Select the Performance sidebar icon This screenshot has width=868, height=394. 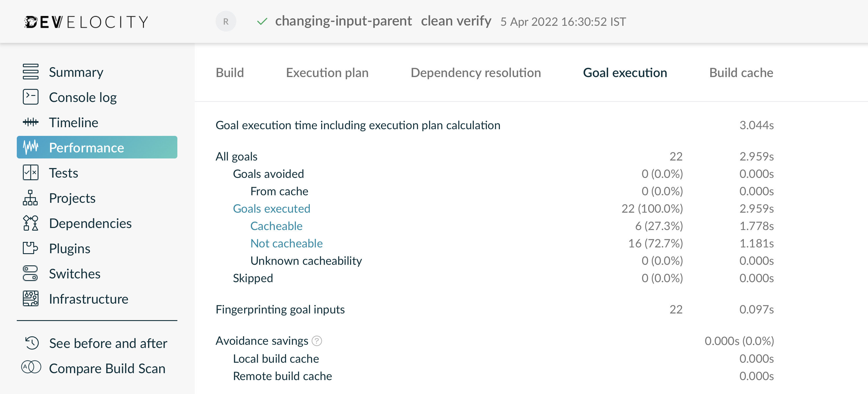[x=31, y=147]
